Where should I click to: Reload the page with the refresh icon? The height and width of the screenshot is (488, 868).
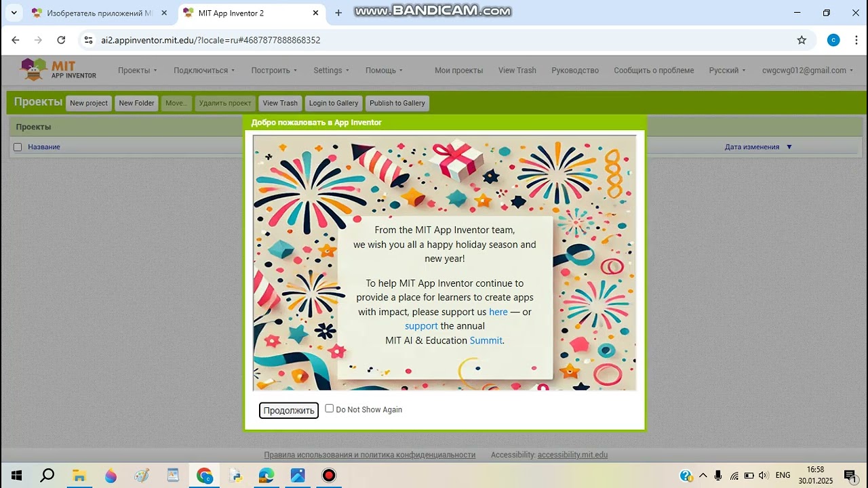pyautogui.click(x=61, y=40)
